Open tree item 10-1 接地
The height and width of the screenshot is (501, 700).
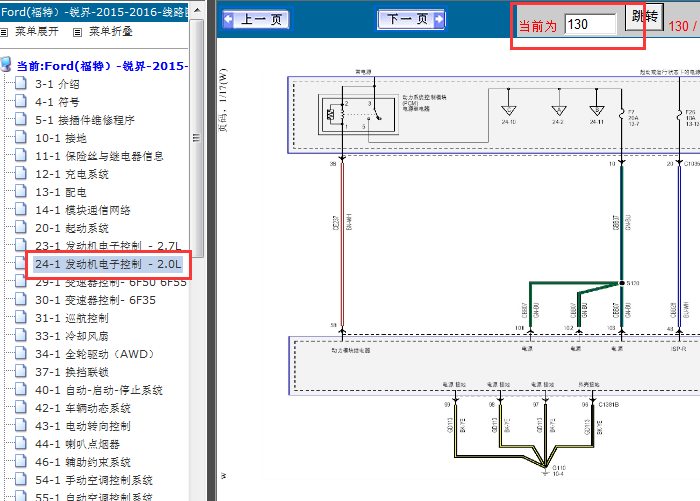(x=61, y=138)
